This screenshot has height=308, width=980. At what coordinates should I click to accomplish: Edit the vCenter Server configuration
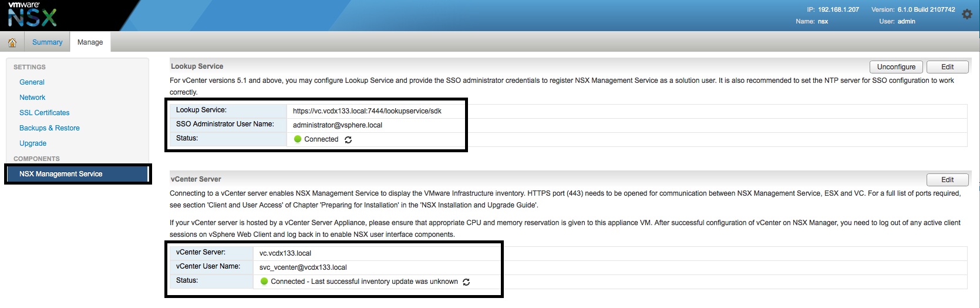[947, 180]
